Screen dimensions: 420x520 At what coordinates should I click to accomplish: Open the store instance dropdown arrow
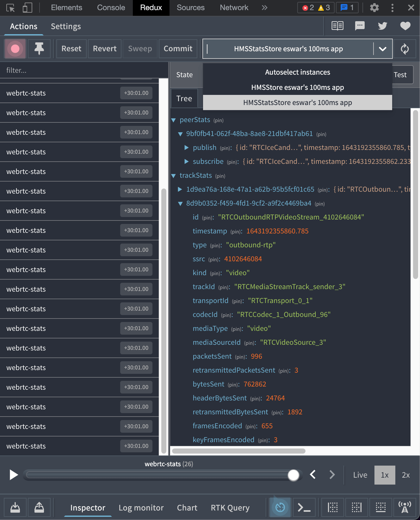click(382, 49)
